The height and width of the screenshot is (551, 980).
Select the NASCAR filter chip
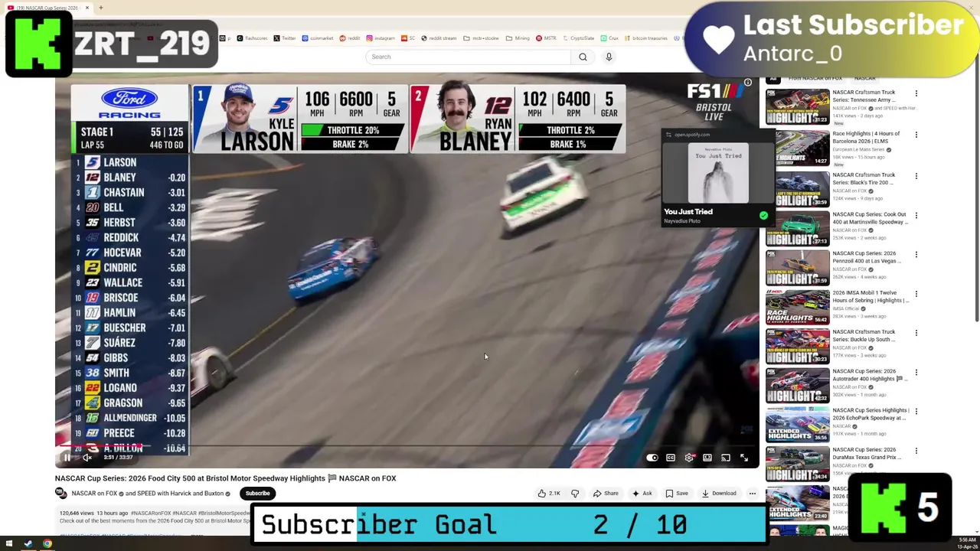864,78
